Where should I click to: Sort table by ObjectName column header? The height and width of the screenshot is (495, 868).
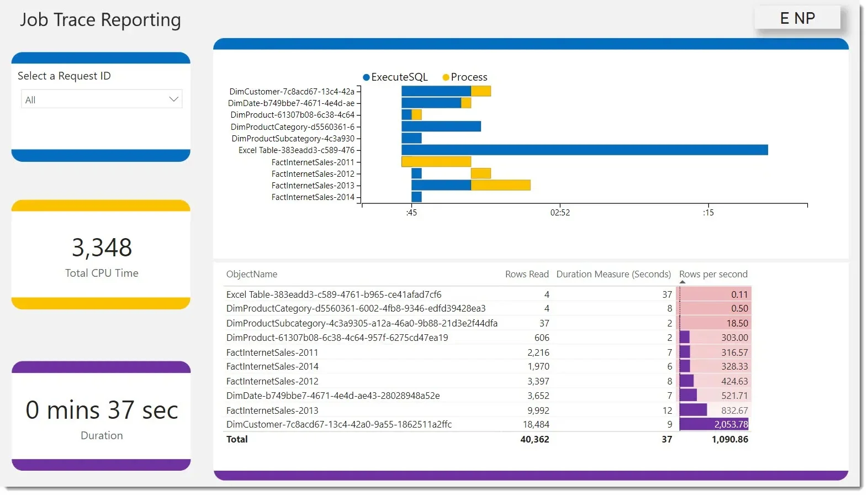click(252, 274)
